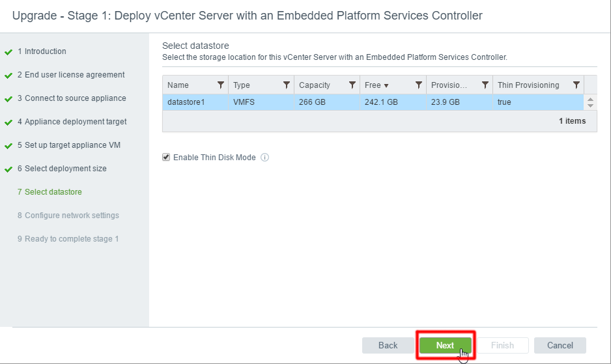
Task: Go to step 5 Set up target appliance VM
Action: 69,145
